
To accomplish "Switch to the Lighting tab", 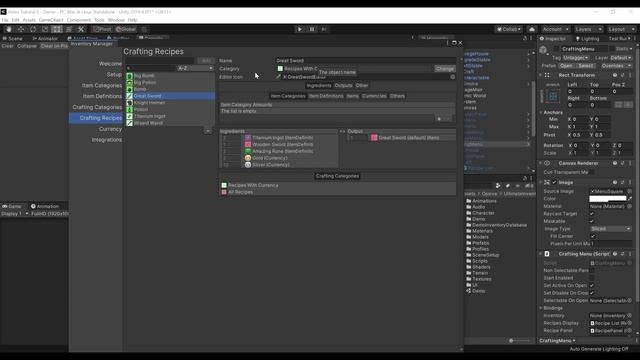I will click(x=587, y=38).
